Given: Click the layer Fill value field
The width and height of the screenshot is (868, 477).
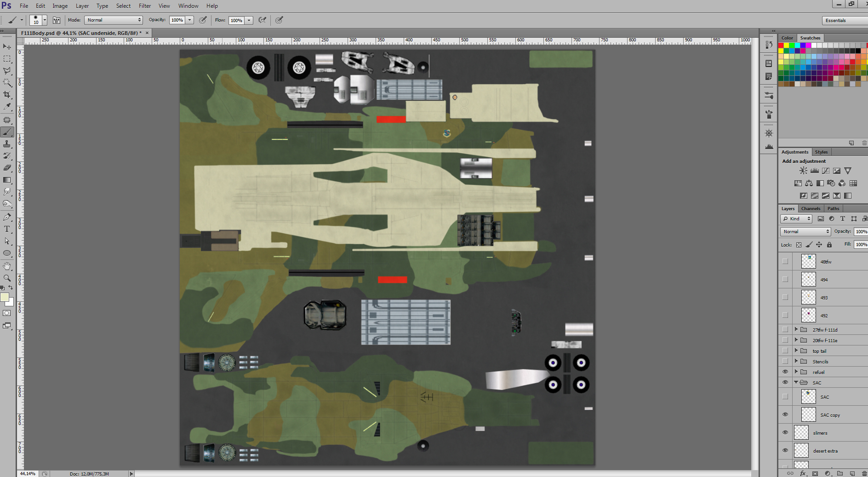Looking at the screenshot, I should tap(861, 244).
